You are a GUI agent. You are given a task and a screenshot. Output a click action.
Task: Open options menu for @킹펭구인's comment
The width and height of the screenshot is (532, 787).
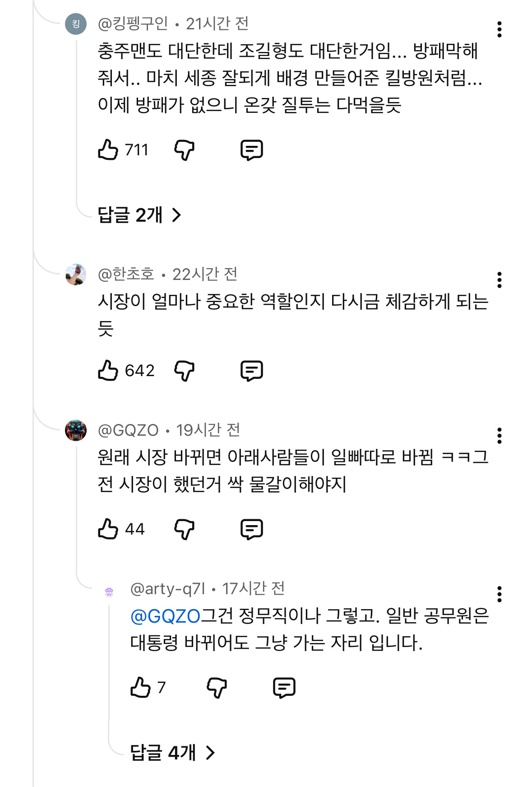coord(499,29)
